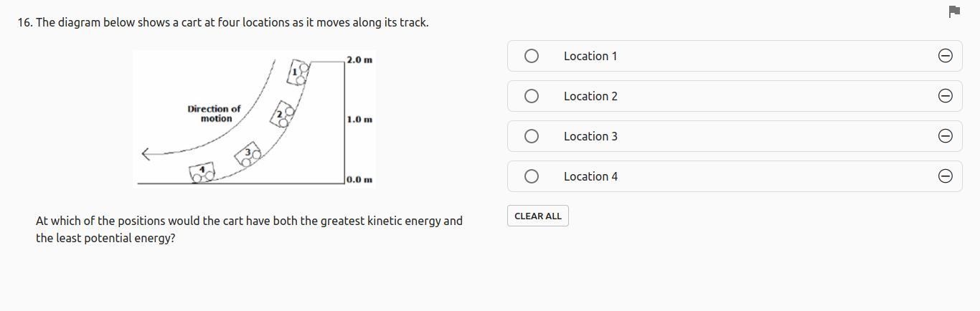Cross off the Location 3 answer

click(946, 136)
